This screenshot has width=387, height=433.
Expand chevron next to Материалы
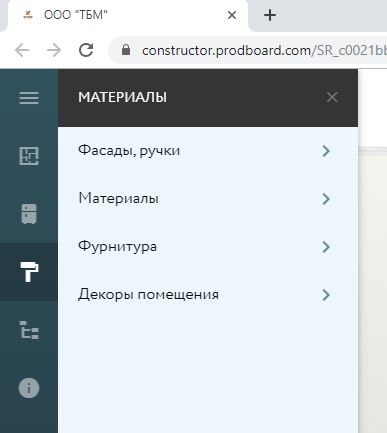coord(326,199)
